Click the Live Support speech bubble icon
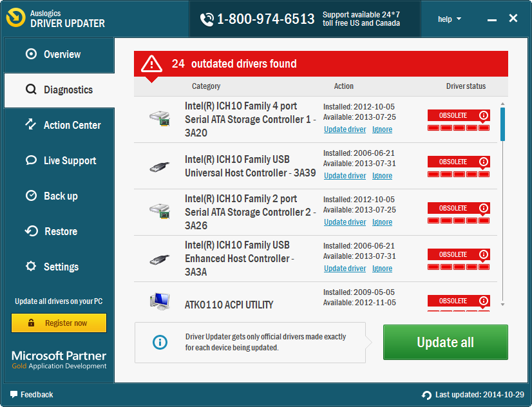This screenshot has width=532, height=407. [x=31, y=160]
